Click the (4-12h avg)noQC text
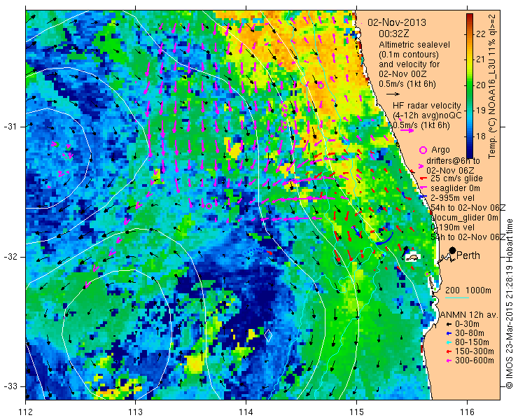 point(427,115)
